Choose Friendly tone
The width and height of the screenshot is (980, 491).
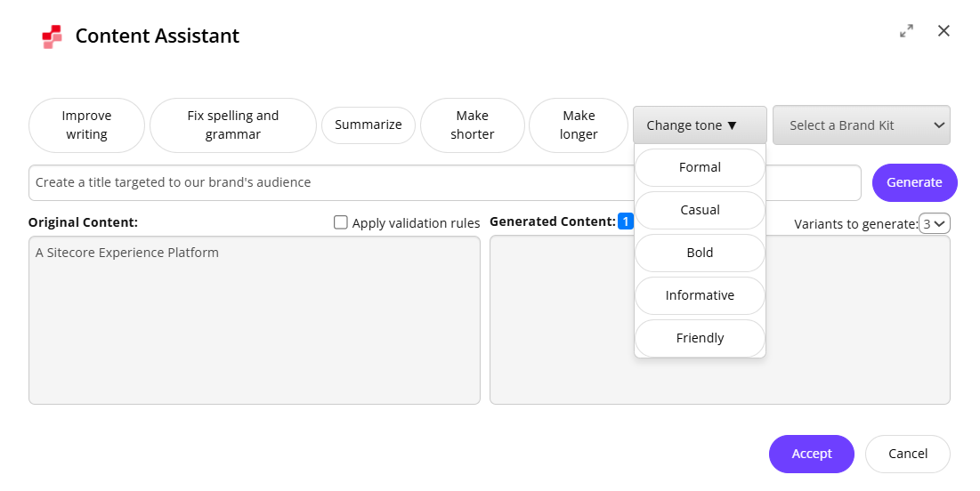coord(700,338)
